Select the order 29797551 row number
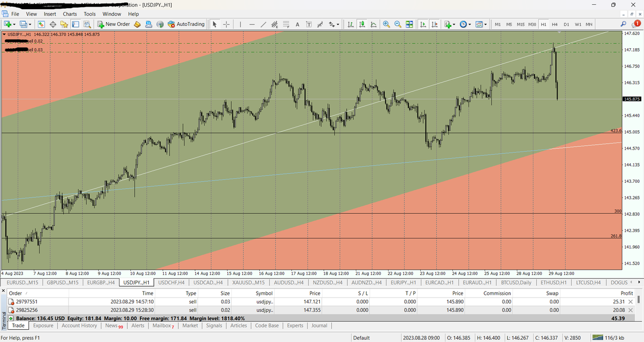The width and height of the screenshot is (644, 342). tap(26, 302)
